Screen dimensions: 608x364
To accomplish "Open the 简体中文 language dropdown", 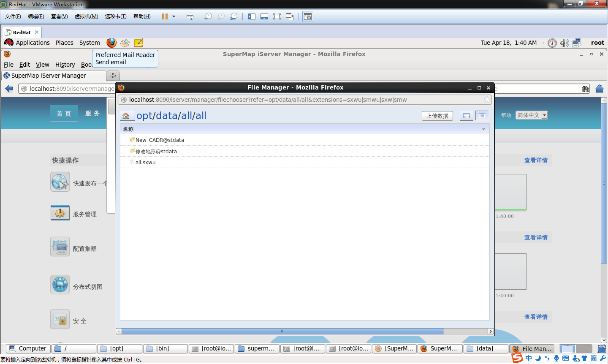I will pyautogui.click(x=532, y=115).
